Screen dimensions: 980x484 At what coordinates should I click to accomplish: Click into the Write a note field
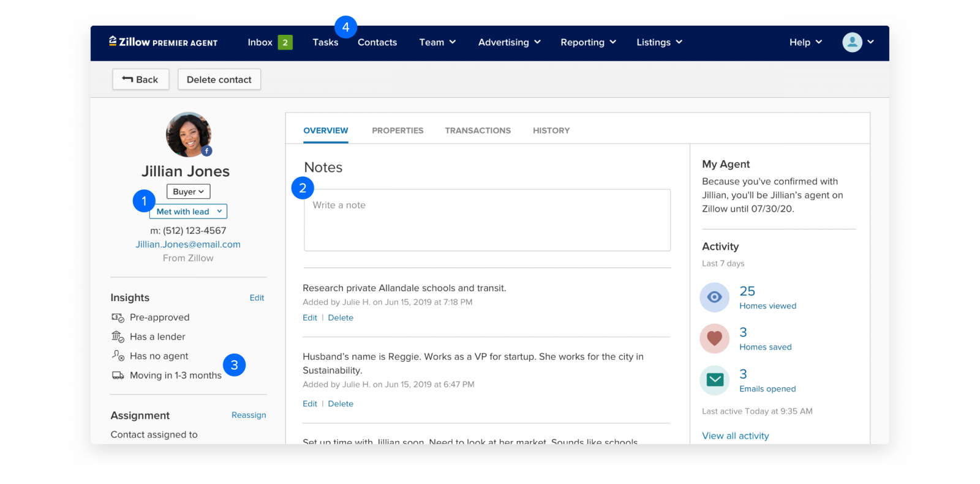pos(487,220)
